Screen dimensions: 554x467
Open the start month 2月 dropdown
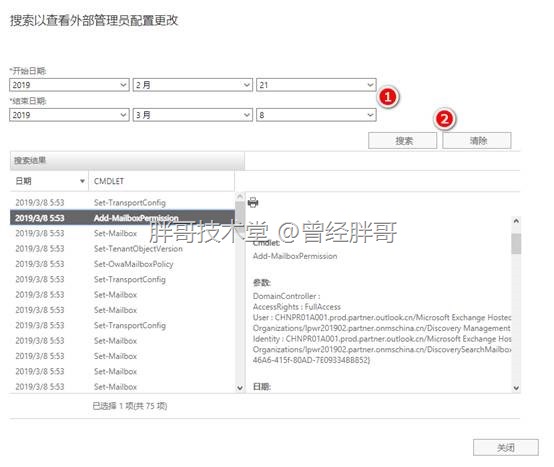tap(193, 85)
